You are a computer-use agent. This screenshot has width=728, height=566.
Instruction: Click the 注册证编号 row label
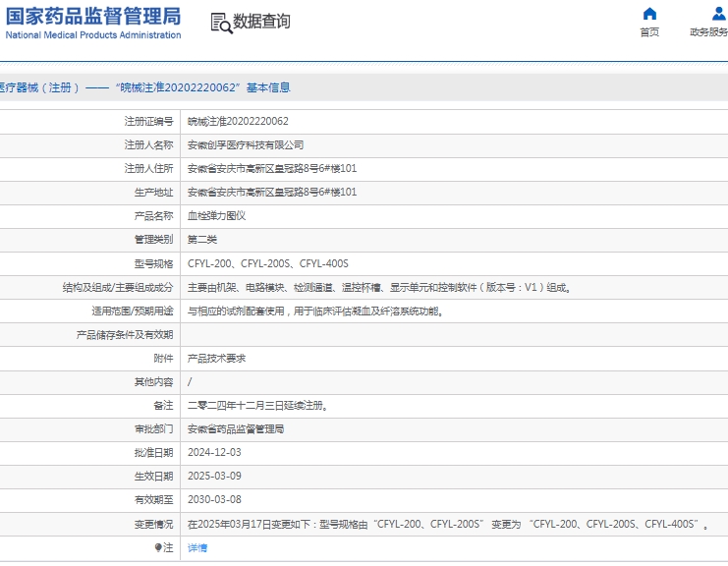148,122
